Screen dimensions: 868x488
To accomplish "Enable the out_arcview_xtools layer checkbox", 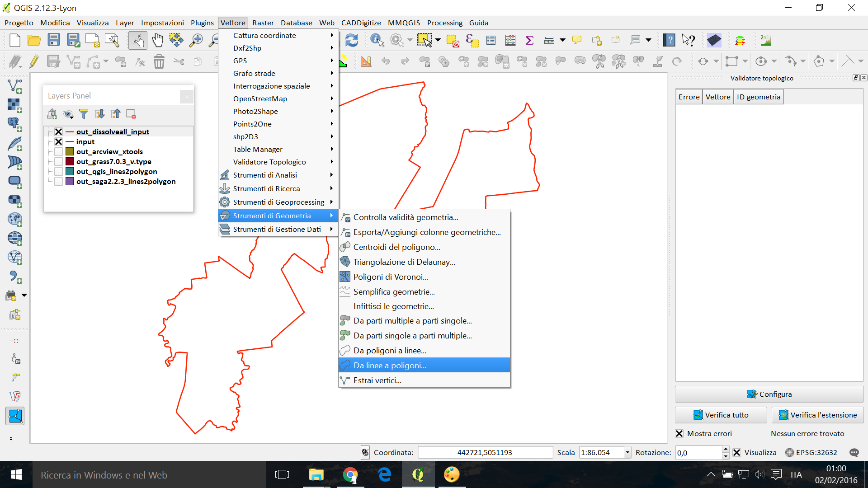I will pos(58,151).
